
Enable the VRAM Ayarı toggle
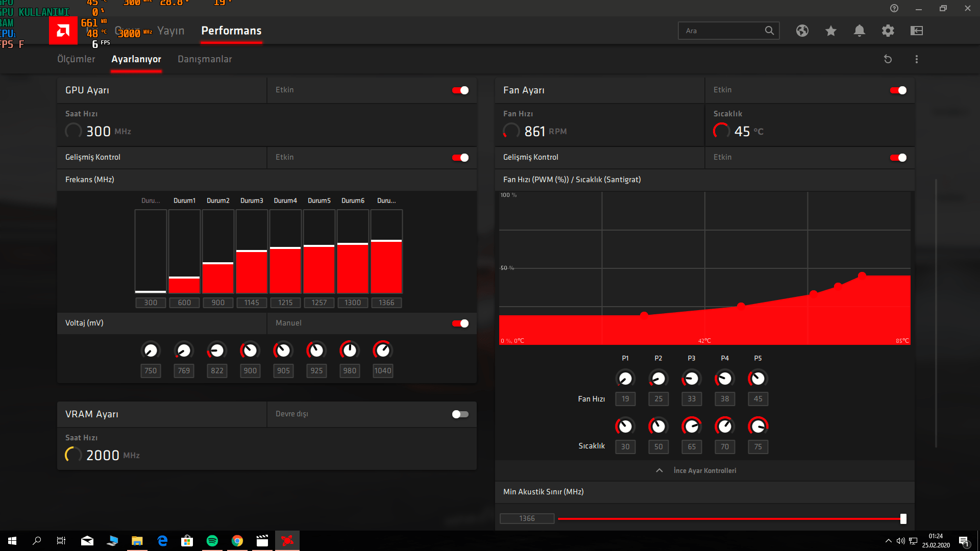point(460,414)
